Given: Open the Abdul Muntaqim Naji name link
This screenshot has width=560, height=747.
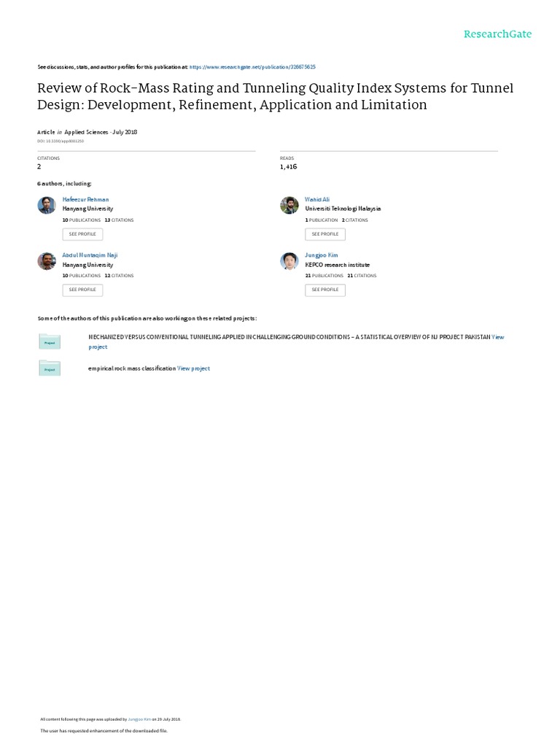Looking at the screenshot, I should tap(90, 255).
